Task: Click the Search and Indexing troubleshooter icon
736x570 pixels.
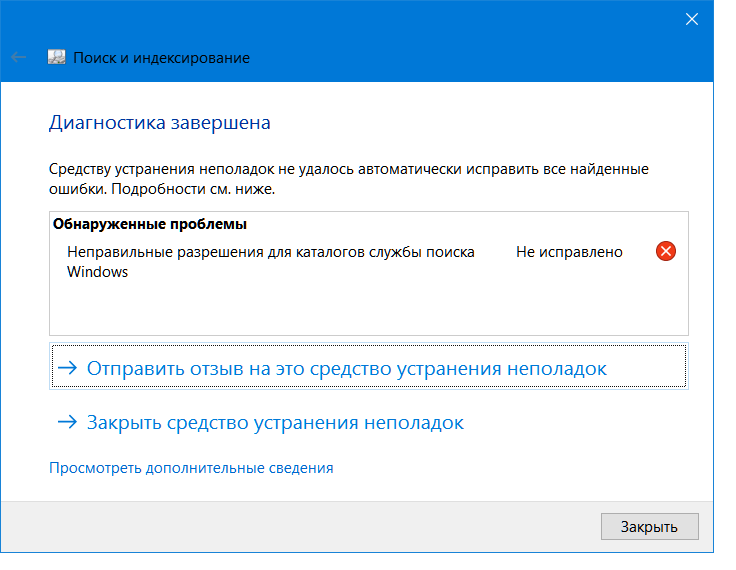Action: coord(56,57)
